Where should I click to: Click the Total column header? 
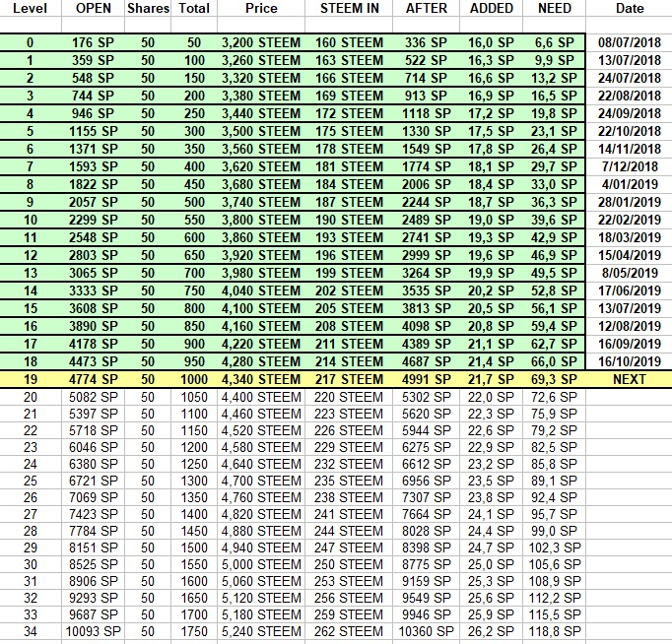tap(194, 8)
